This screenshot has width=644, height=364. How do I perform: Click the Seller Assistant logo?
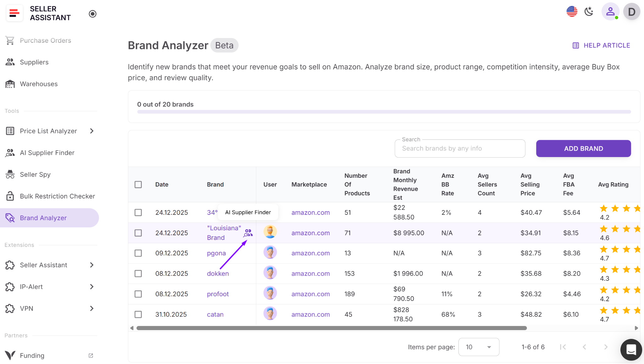click(x=14, y=13)
